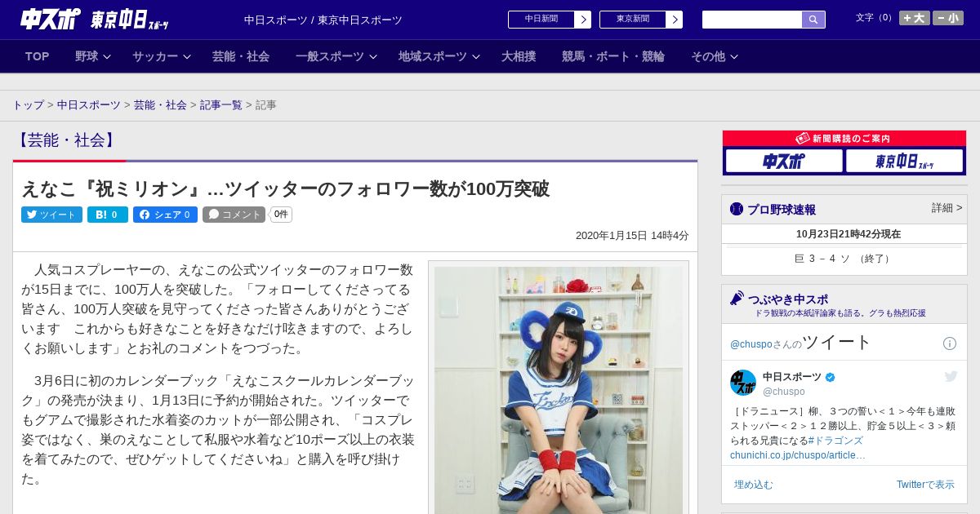This screenshot has height=514, width=980.
Task: Click the Twitter widget info icon
Action: pyautogui.click(x=950, y=343)
